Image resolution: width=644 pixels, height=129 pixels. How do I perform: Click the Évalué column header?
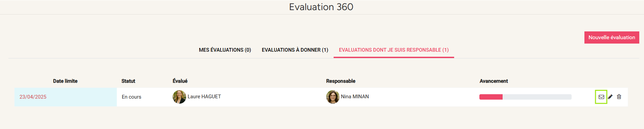coord(180,81)
